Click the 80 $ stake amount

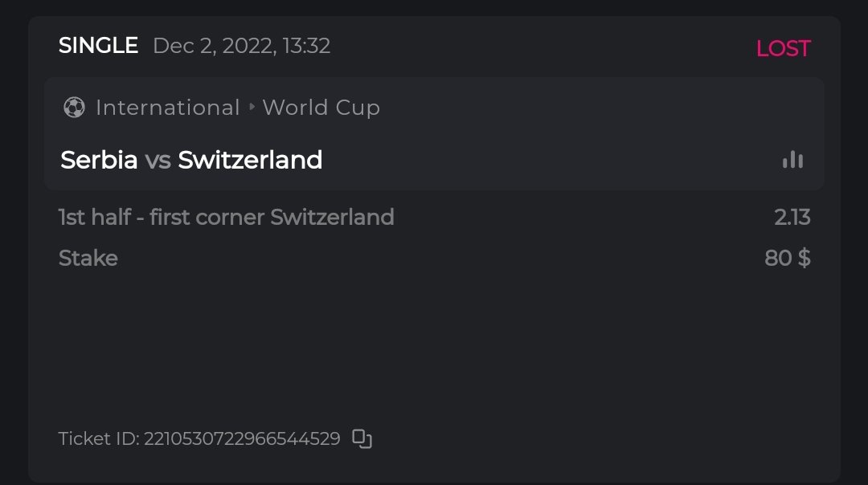click(788, 259)
